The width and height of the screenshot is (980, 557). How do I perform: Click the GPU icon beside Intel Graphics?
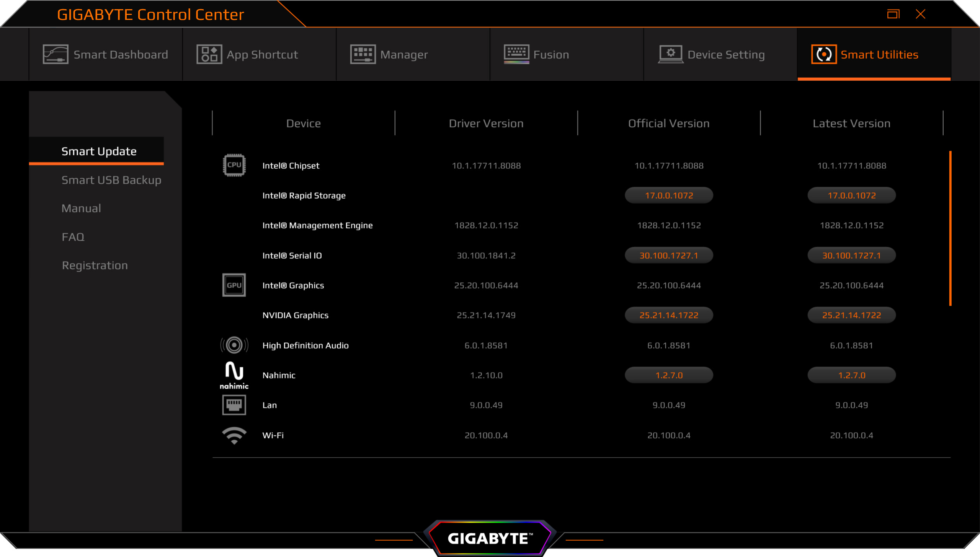[234, 285]
